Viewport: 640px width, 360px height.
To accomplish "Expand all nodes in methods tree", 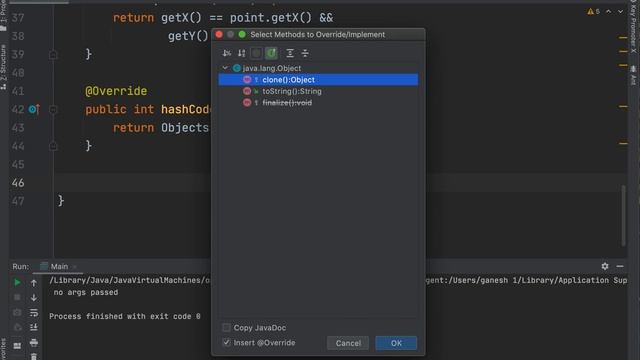I will tap(290, 53).
